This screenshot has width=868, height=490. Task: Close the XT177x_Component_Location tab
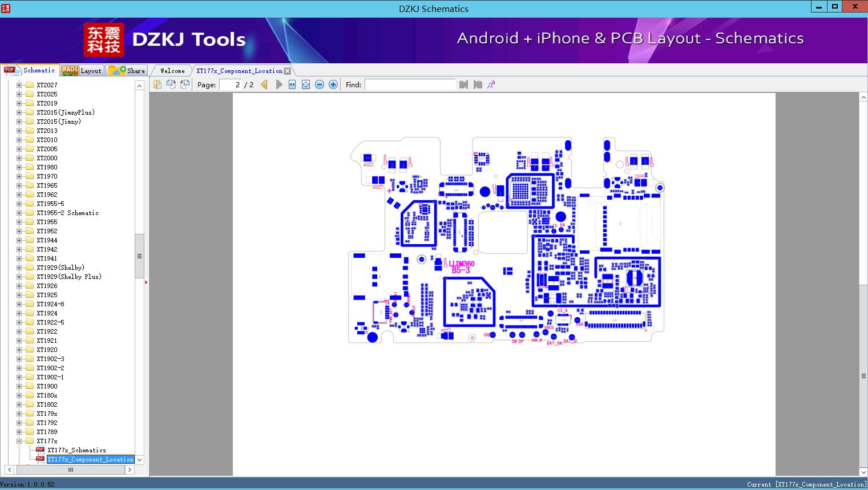click(288, 71)
